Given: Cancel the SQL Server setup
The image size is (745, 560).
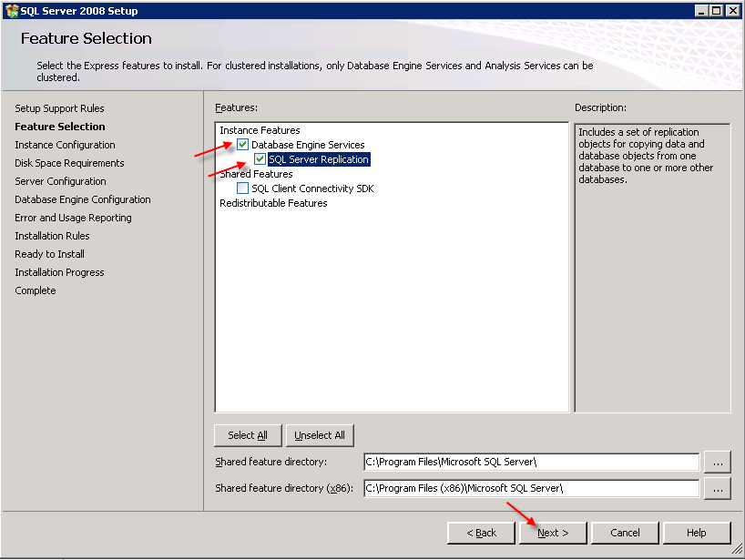Looking at the screenshot, I should click(625, 533).
